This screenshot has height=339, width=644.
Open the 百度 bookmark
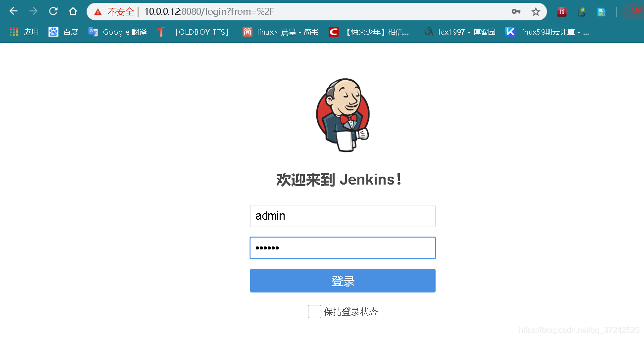pos(63,32)
